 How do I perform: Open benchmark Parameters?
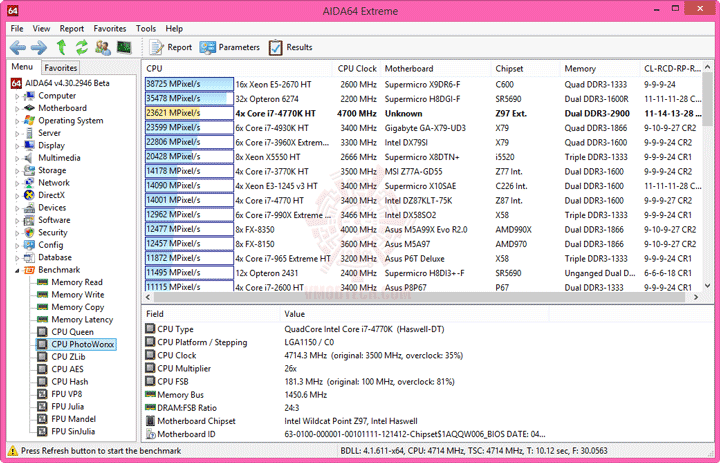click(x=229, y=47)
